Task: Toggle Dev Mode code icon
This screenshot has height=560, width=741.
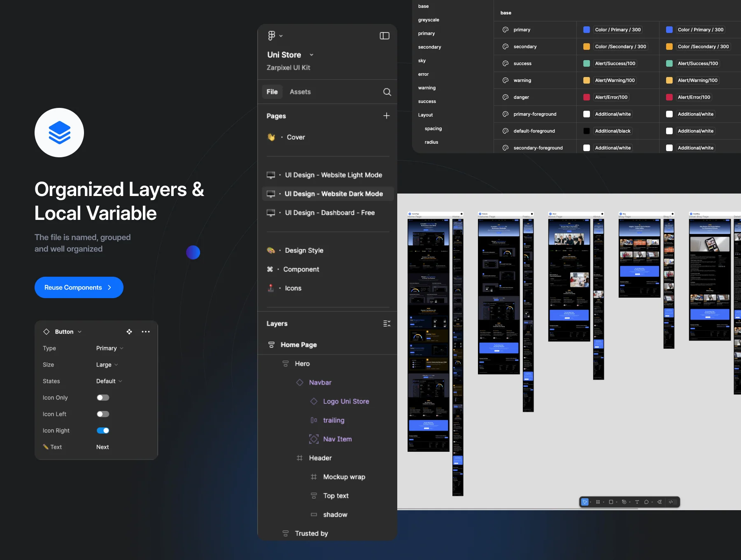Action: 671,502
